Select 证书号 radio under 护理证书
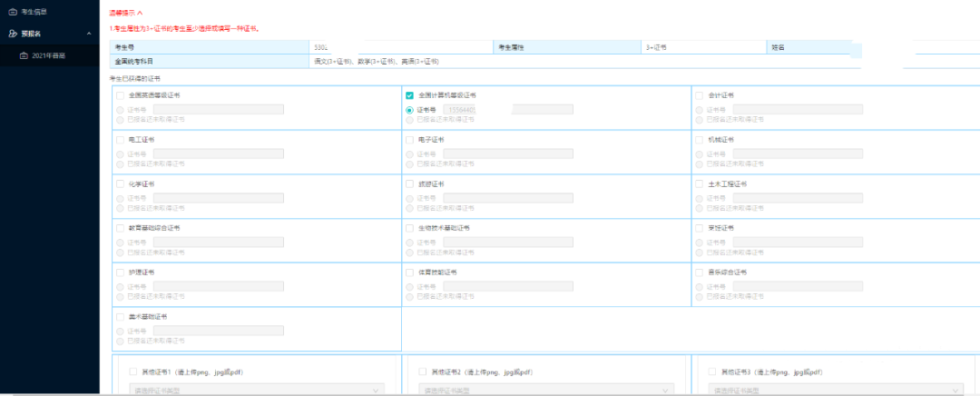The height and width of the screenshot is (396, 980). pos(120,287)
